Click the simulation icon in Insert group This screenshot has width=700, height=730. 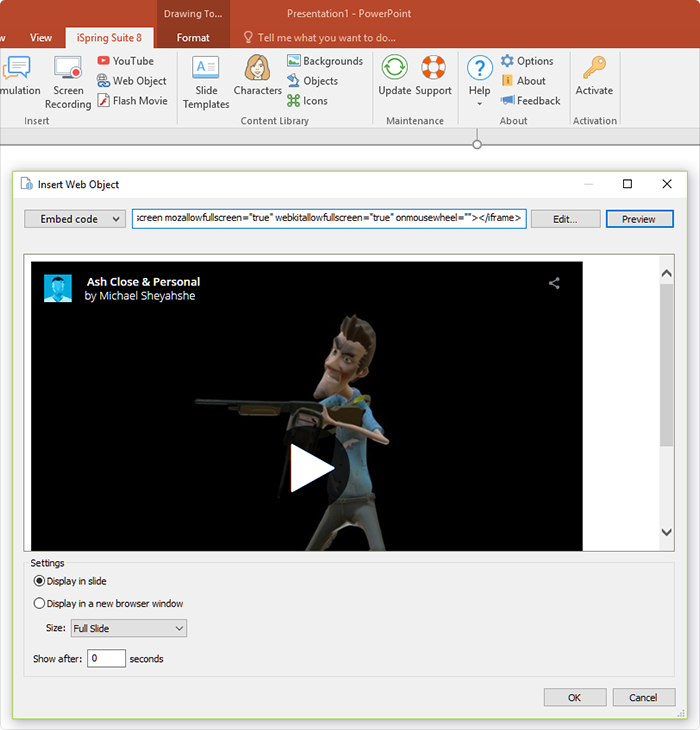[18, 68]
